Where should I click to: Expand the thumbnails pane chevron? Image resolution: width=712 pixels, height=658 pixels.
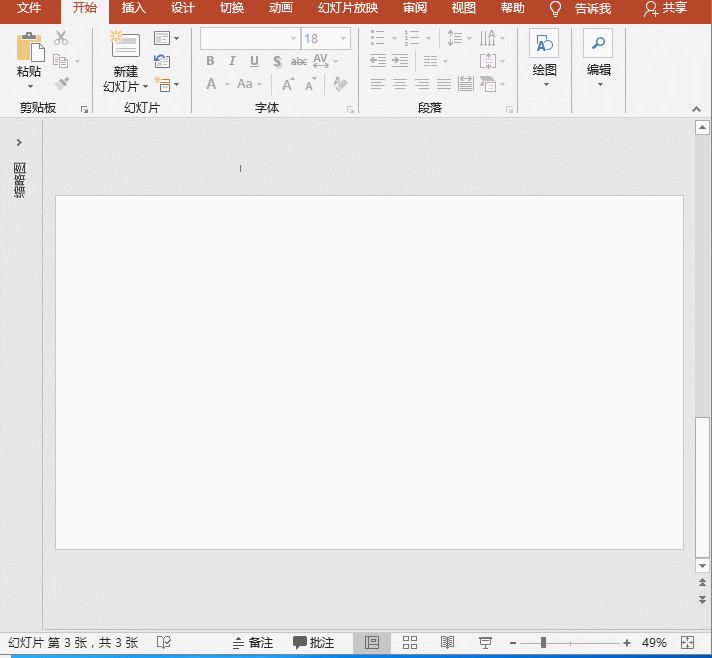[x=19, y=143]
